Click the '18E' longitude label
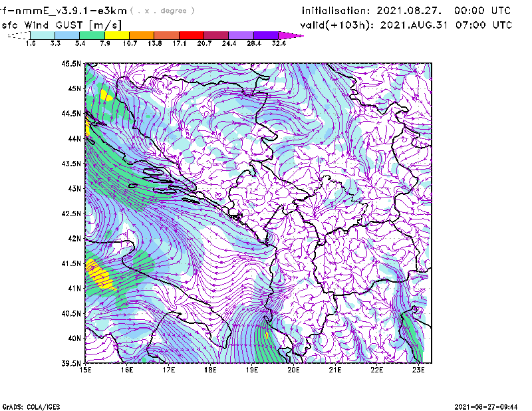 pos(210,370)
